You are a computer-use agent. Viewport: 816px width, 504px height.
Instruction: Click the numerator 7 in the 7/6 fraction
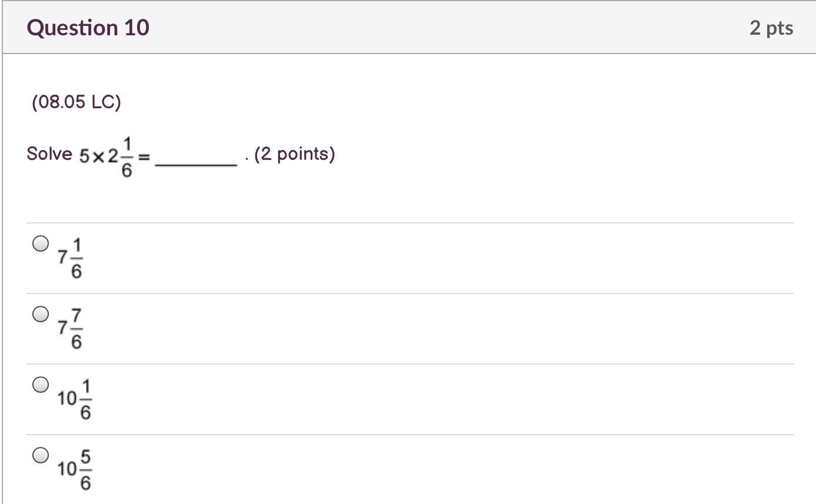(77, 316)
